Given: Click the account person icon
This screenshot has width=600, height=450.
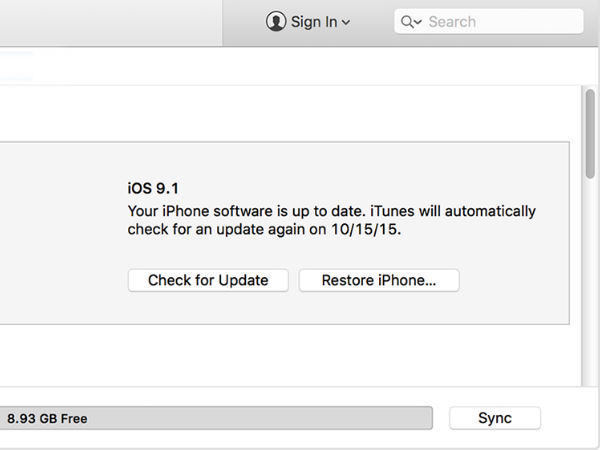Looking at the screenshot, I should pos(276,22).
